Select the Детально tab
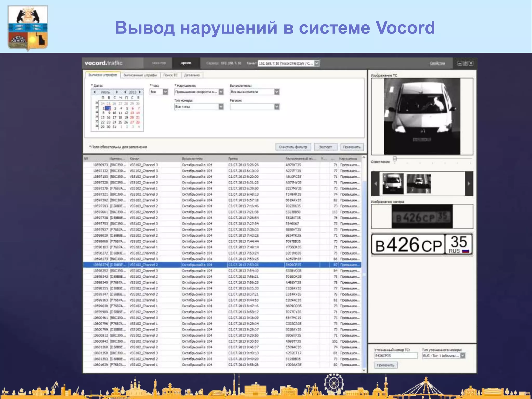532x399 pixels. [192, 75]
